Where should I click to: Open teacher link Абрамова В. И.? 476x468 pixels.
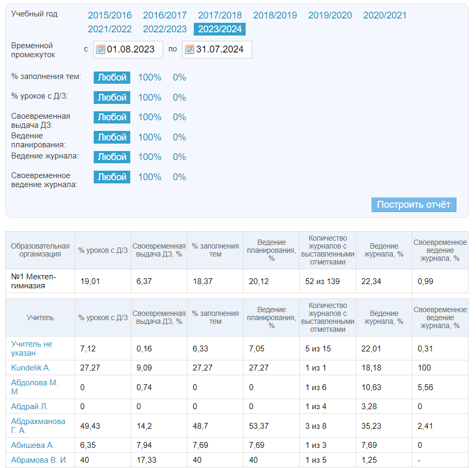39,460
